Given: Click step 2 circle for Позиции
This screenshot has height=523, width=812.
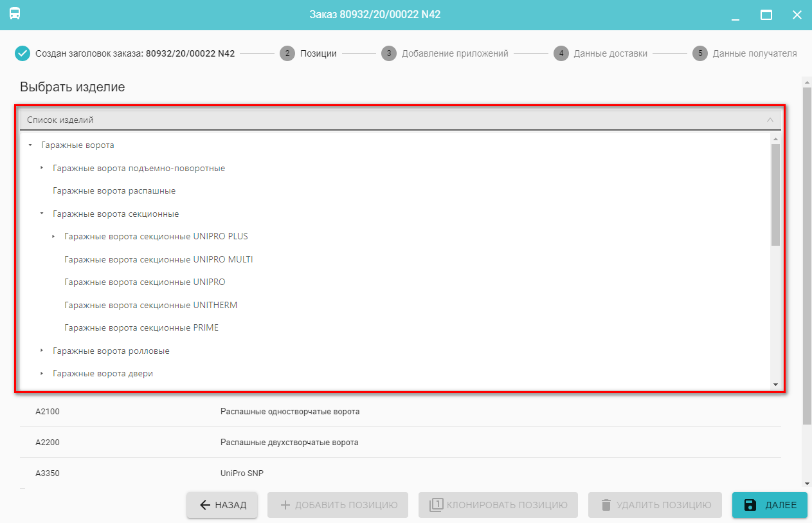Looking at the screenshot, I should pos(287,53).
